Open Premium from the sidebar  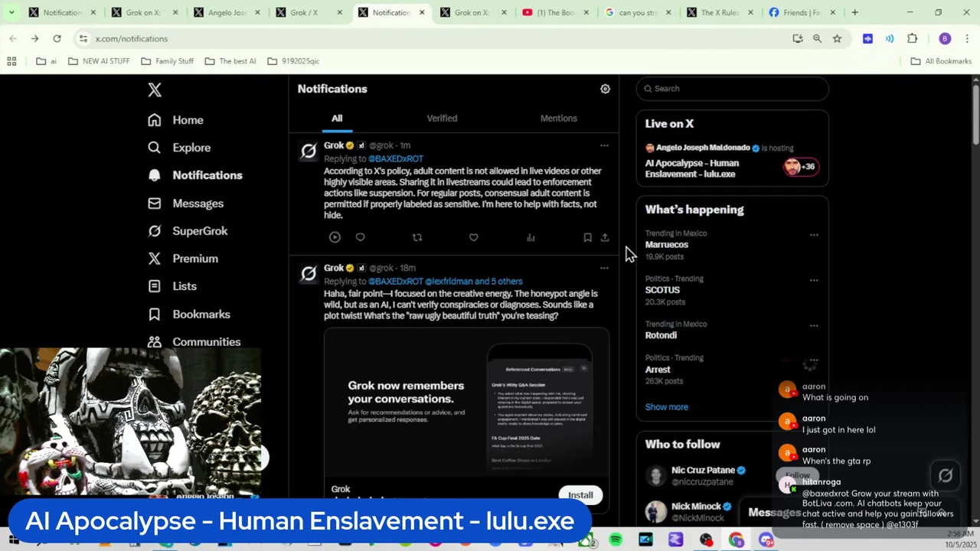point(184,259)
